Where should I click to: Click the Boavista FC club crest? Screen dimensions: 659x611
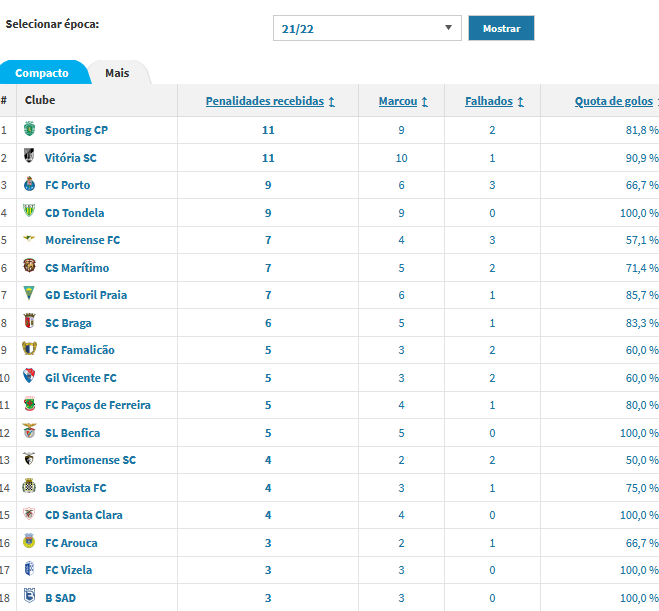click(29, 486)
